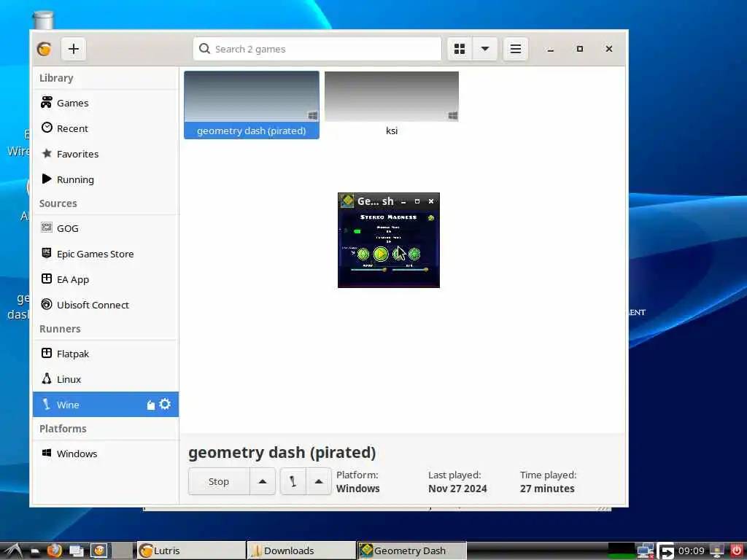Click the green bar in Geometry Dash
This screenshot has width=747, height=560.
click(357, 231)
